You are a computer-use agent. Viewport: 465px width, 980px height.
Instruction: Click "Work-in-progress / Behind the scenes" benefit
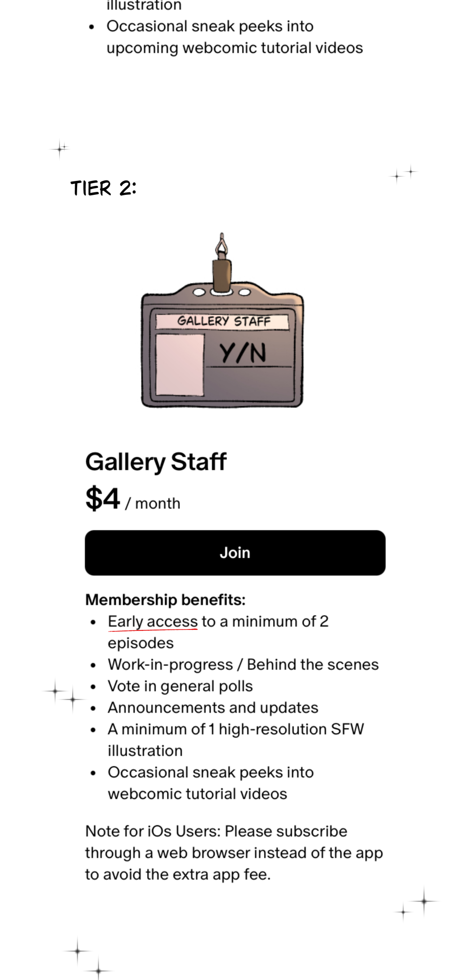click(243, 665)
